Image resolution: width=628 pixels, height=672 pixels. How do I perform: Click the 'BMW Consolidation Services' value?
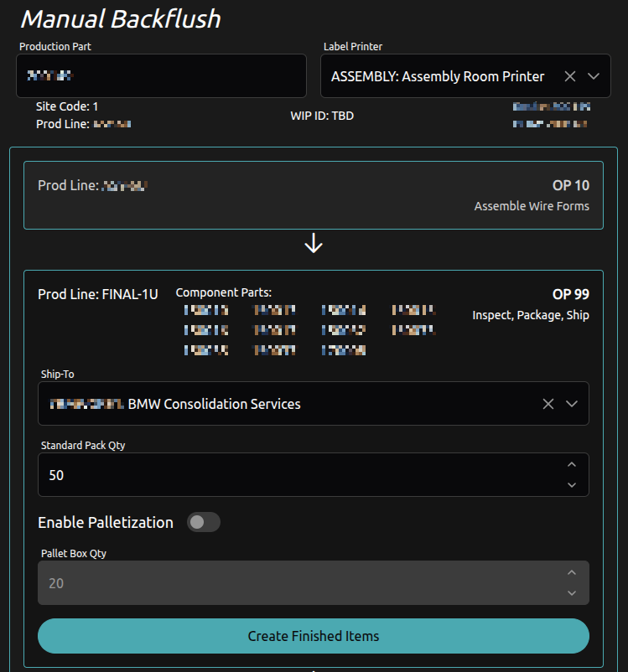coord(214,404)
